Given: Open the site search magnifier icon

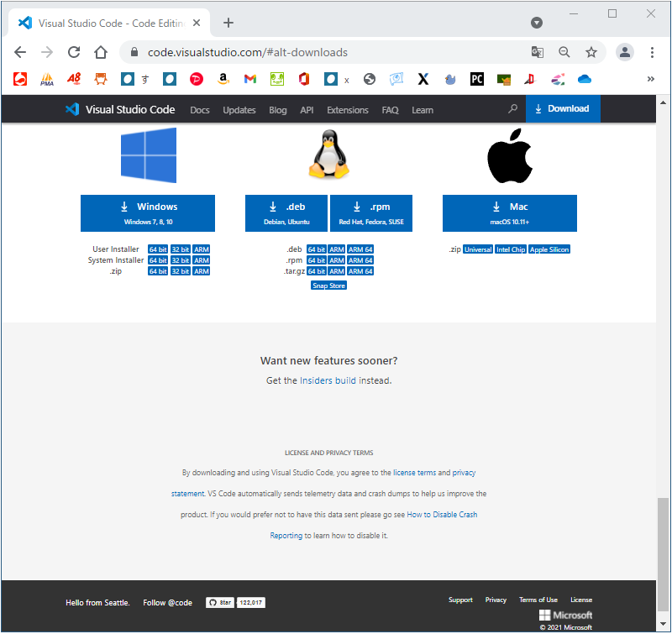Looking at the screenshot, I should 513,109.
